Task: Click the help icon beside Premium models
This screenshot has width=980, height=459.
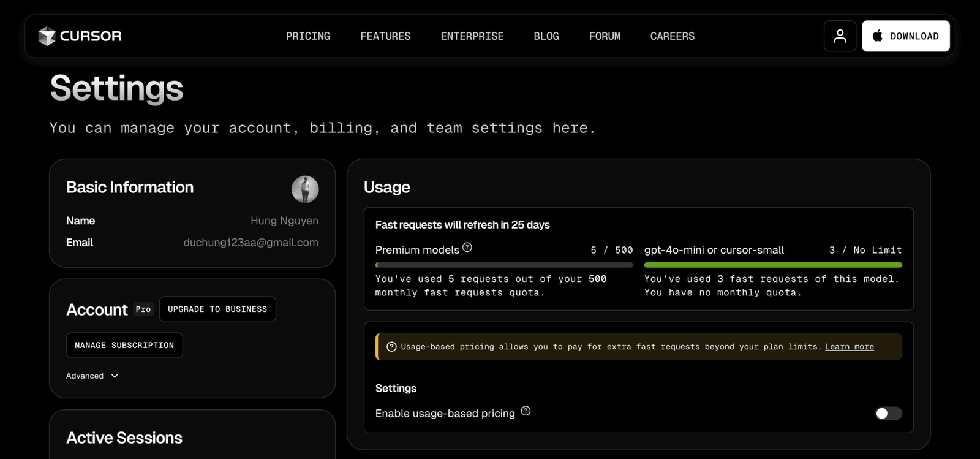Action: click(x=467, y=248)
